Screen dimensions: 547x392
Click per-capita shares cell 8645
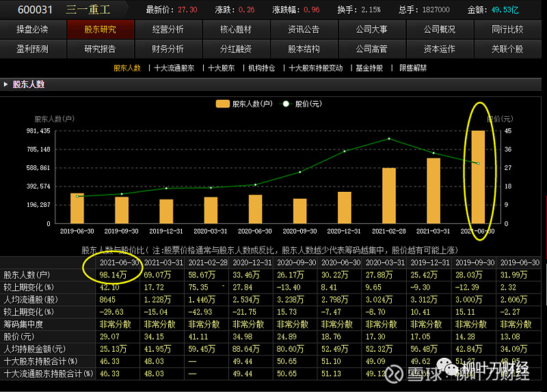click(x=107, y=300)
